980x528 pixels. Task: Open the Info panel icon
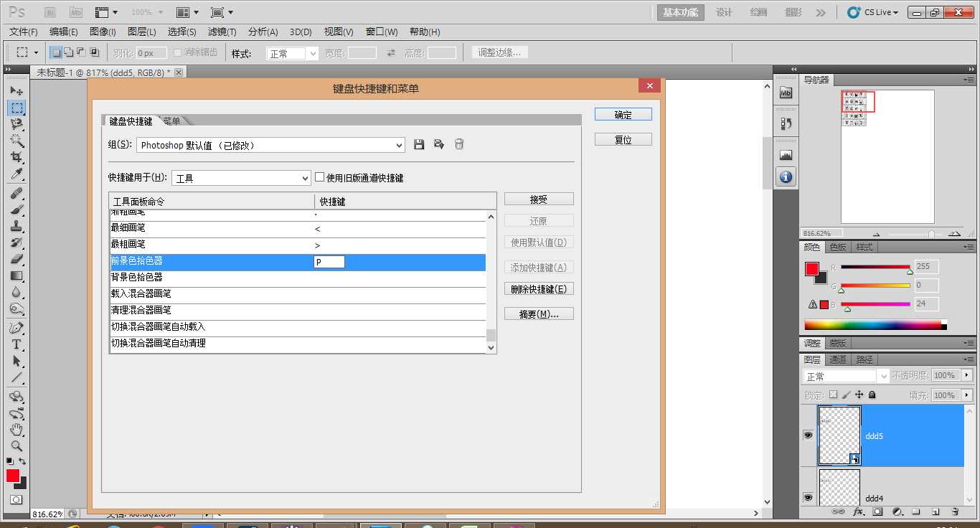tap(786, 176)
